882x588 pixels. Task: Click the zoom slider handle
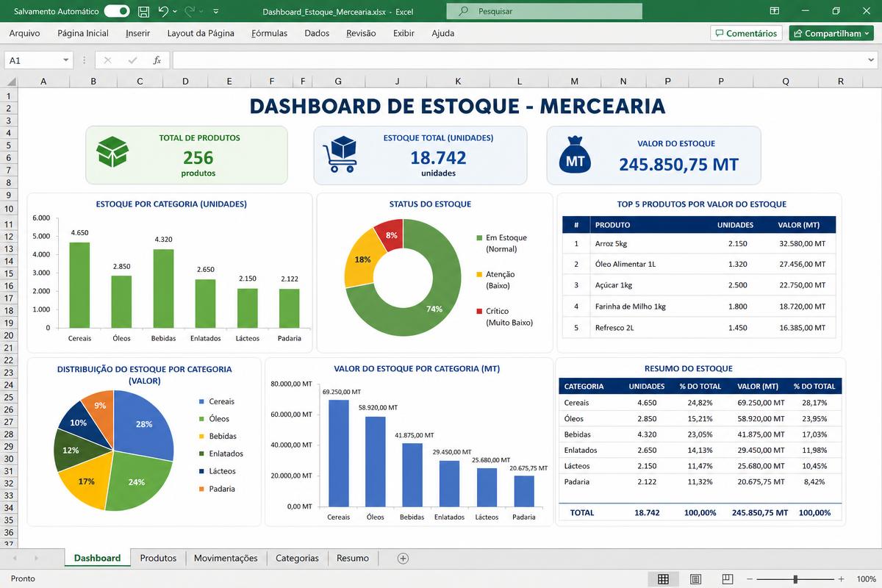tap(795, 579)
